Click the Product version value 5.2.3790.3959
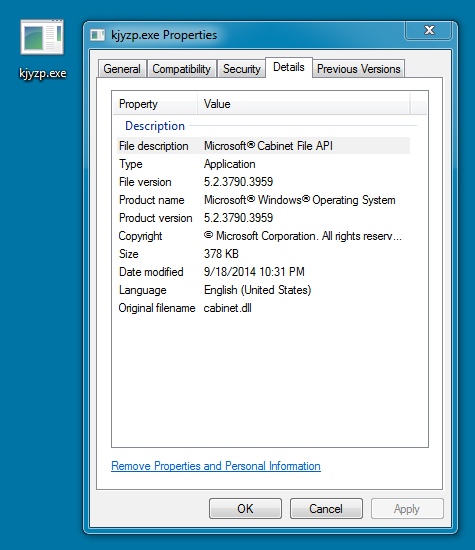 tap(238, 218)
